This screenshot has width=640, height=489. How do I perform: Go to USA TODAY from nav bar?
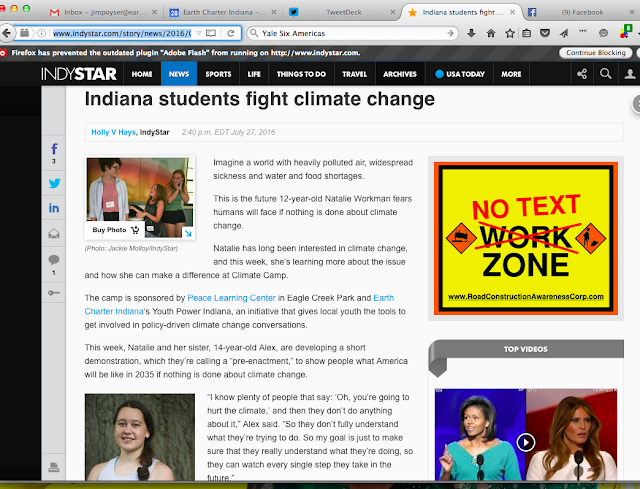point(460,74)
